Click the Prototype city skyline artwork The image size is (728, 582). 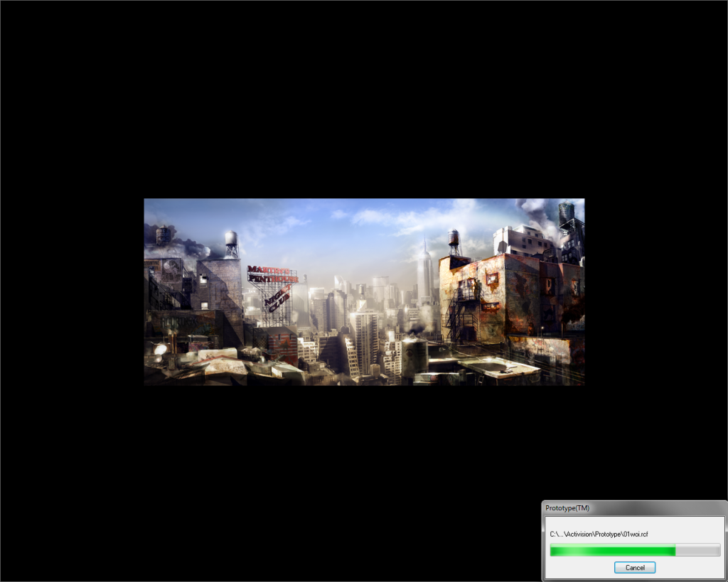pyautogui.click(x=364, y=292)
